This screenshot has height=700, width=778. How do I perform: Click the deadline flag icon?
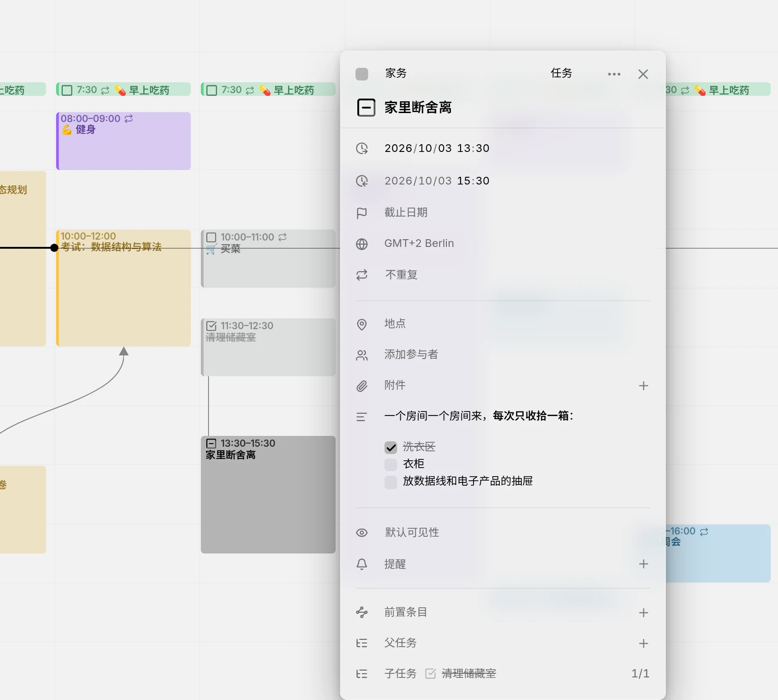click(362, 213)
